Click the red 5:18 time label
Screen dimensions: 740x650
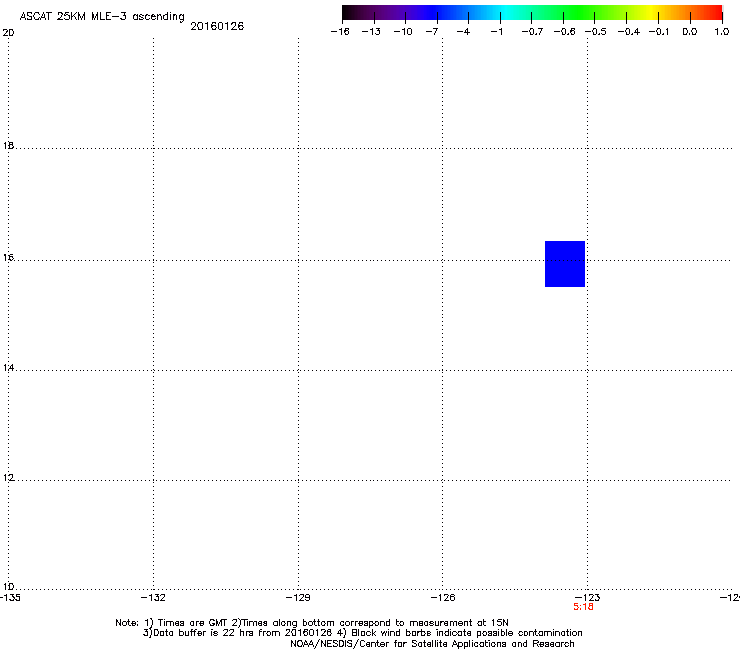point(583,607)
